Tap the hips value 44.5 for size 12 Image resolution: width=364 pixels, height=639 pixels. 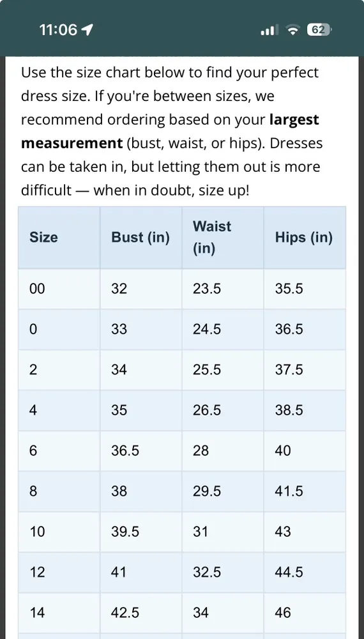[289, 572]
